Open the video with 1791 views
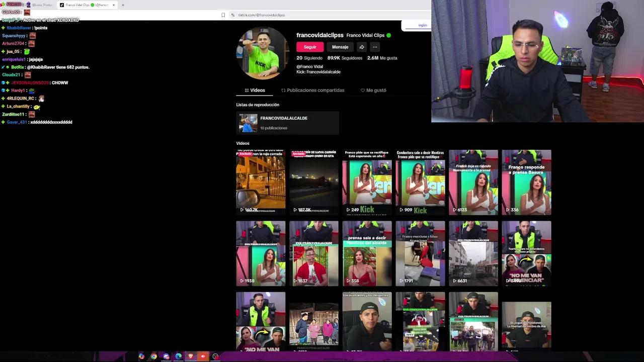 pos(421,253)
